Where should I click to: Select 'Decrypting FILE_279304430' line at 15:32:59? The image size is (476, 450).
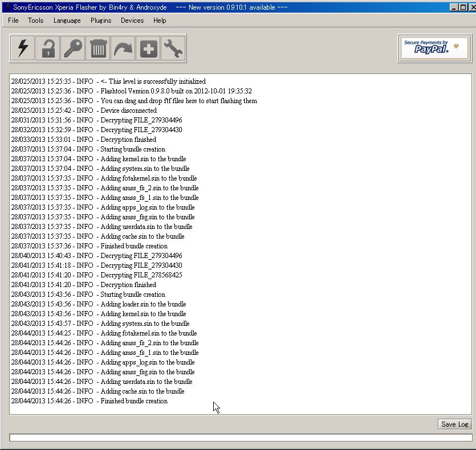(x=96, y=130)
